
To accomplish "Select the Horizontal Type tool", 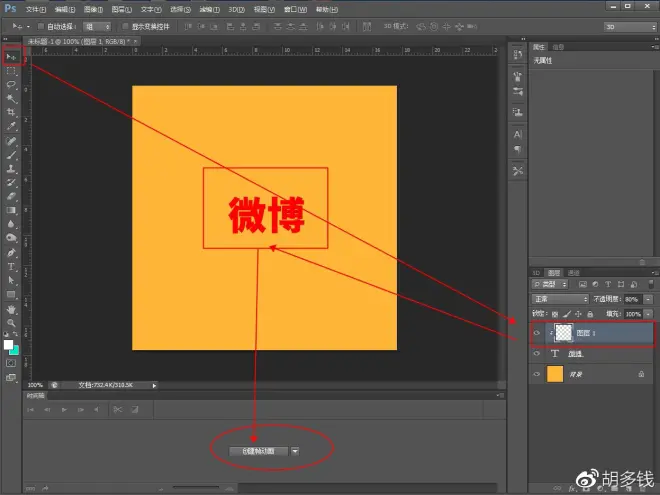I will 11,267.
